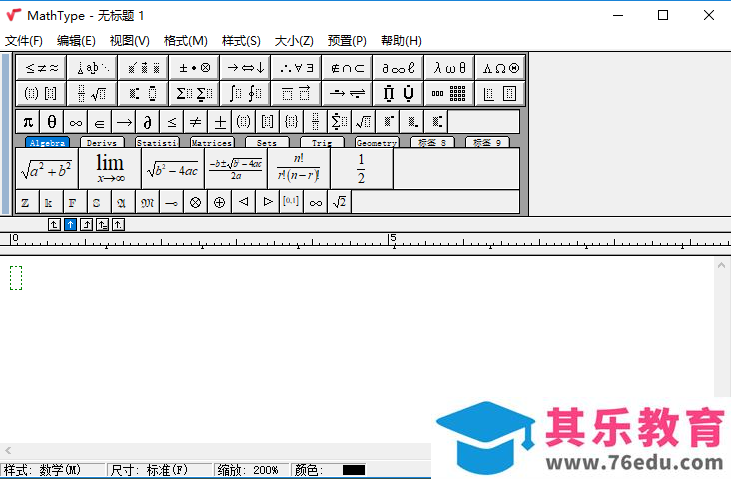Open the fence templates palette
Viewport: 731px width, 479px height.
[x=41, y=93]
